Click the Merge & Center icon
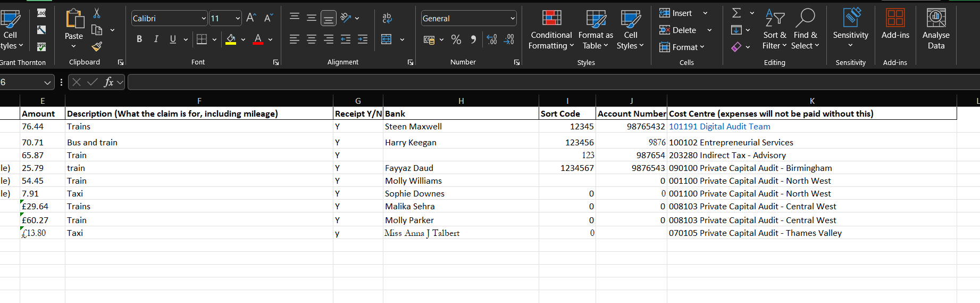This screenshot has width=980, height=303. 387,39
